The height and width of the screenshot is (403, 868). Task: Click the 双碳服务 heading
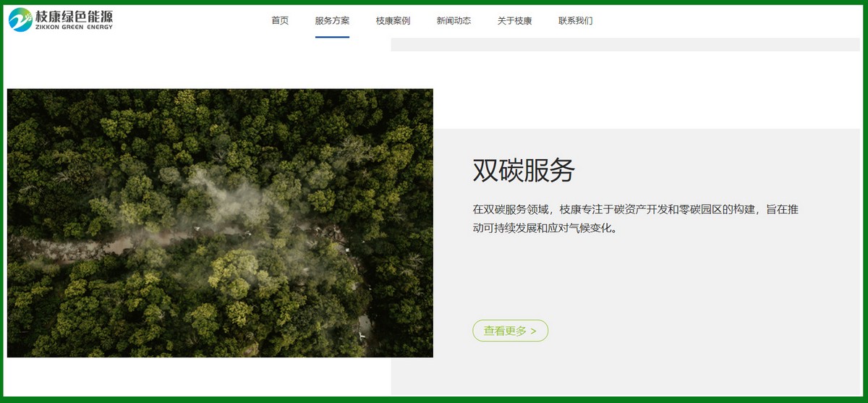(524, 170)
